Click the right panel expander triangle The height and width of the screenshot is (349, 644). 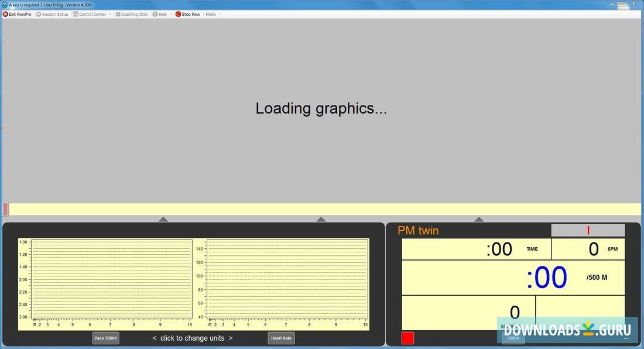pos(479,219)
